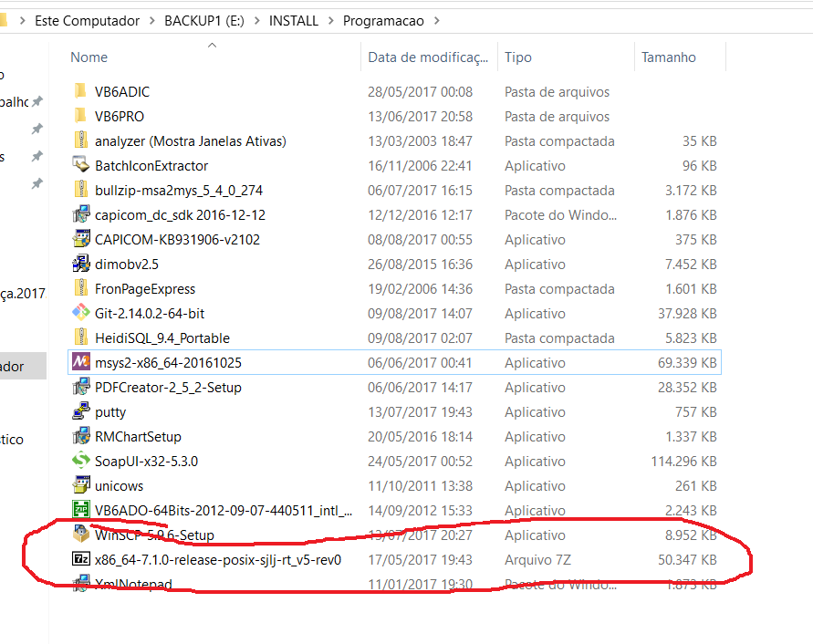
Task: Click the analyzer zip archive icon
Action: tap(80, 140)
